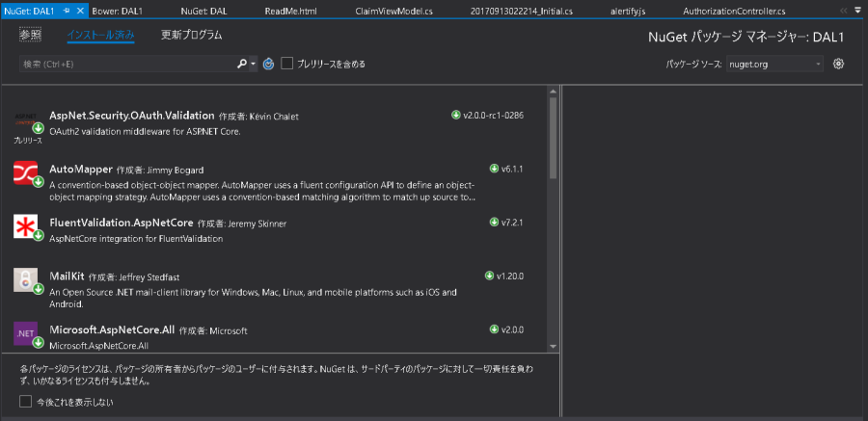The width and height of the screenshot is (868, 421).
Task: Switch to the alertify.js tab
Action: point(630,11)
